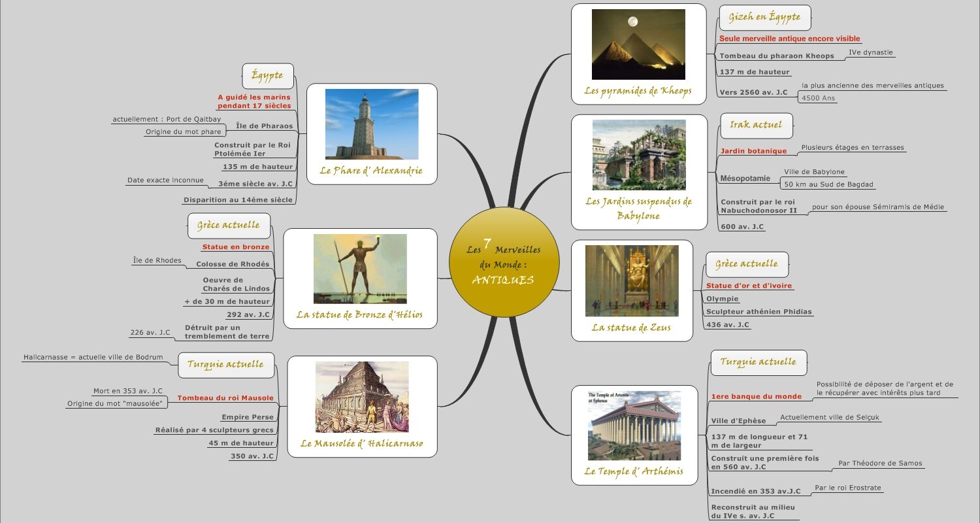Click the Hanging Gardens of Babylon picture
The height and width of the screenshot is (523, 980).
click(x=638, y=155)
